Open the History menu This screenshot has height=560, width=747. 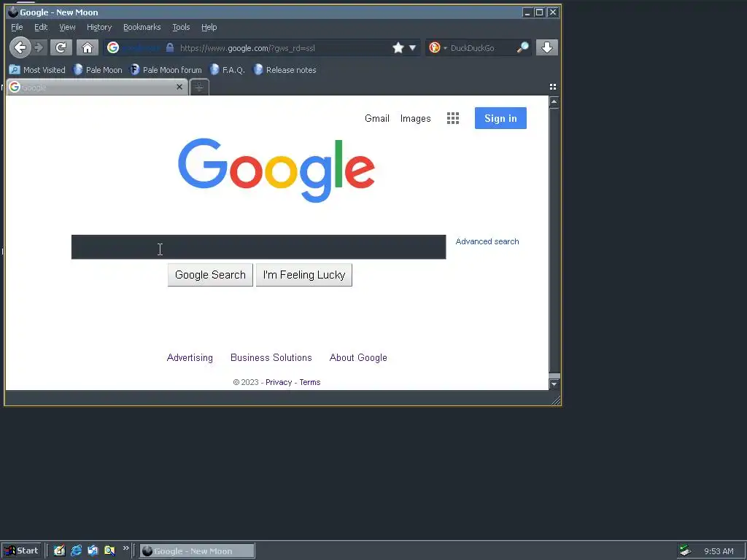tap(99, 27)
